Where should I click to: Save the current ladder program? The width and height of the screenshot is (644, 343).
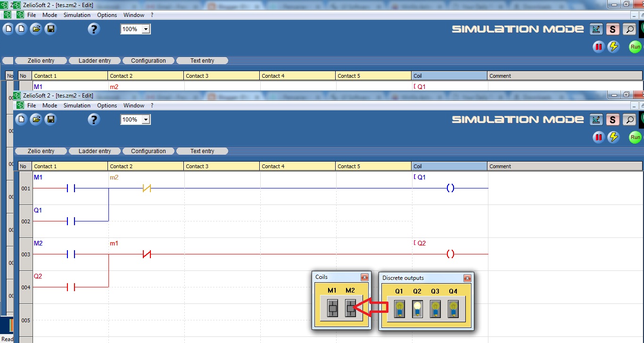(x=51, y=119)
